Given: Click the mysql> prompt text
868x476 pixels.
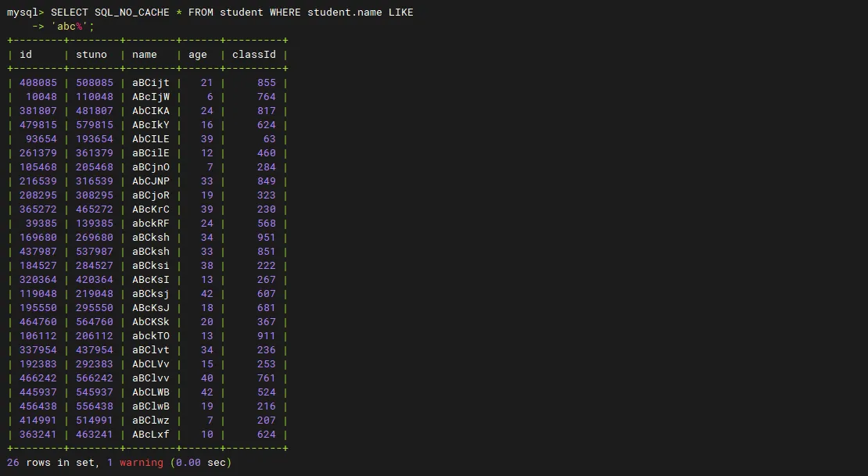Looking at the screenshot, I should point(25,13).
